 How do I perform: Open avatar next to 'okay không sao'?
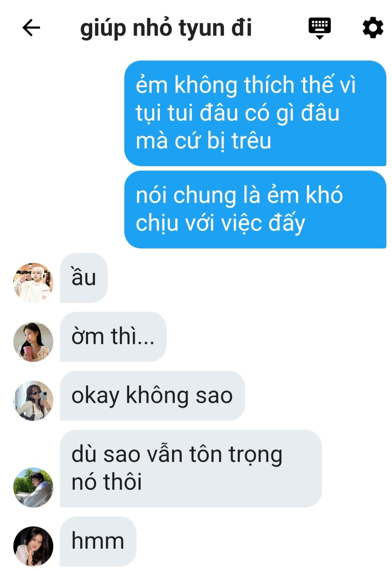pos(33,401)
